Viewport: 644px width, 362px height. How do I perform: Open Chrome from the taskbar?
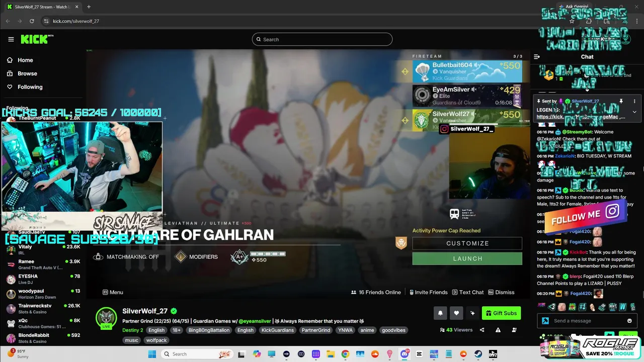point(345,354)
